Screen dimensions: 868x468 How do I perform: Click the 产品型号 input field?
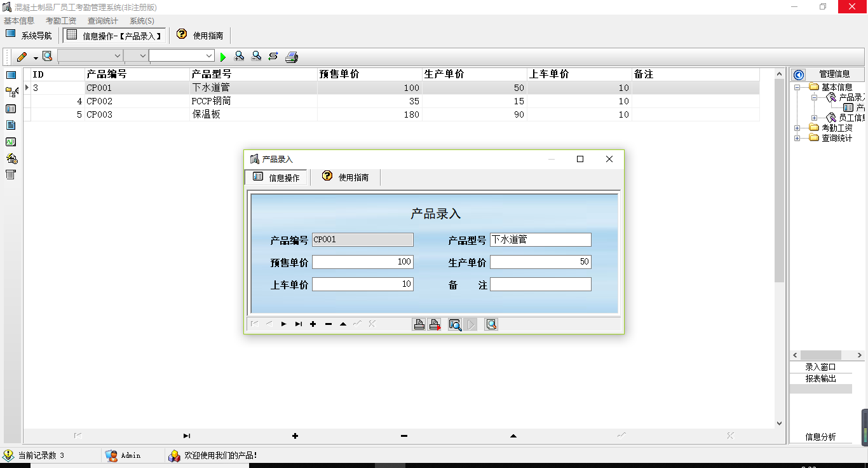[x=541, y=240]
